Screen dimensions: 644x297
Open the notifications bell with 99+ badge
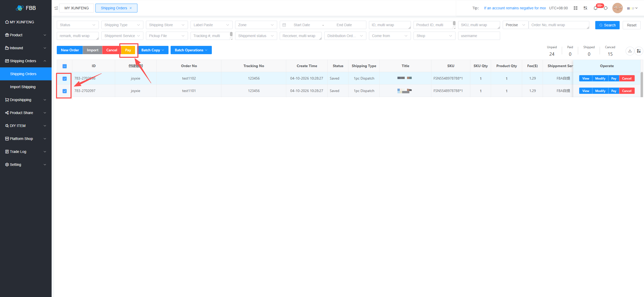[x=596, y=8]
